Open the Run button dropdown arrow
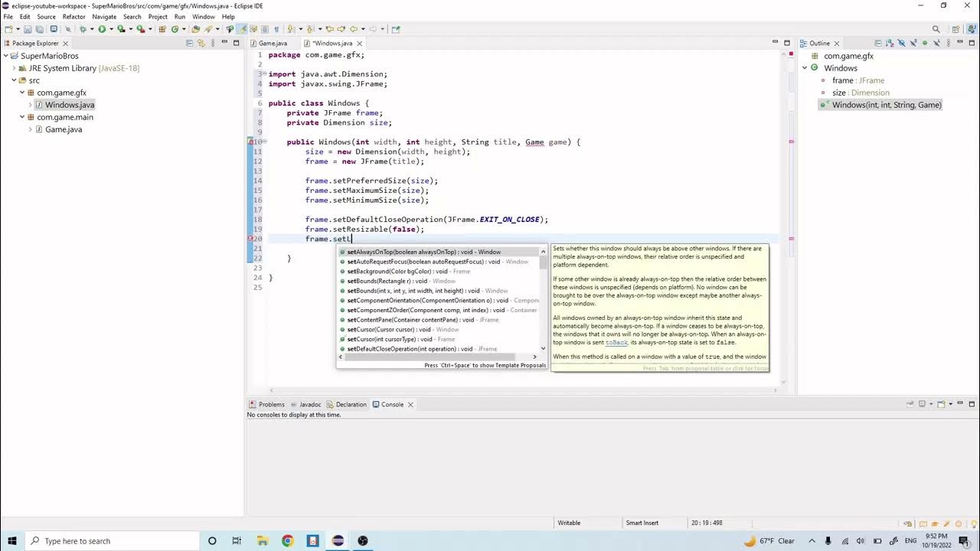The height and width of the screenshot is (551, 980). coord(112,29)
